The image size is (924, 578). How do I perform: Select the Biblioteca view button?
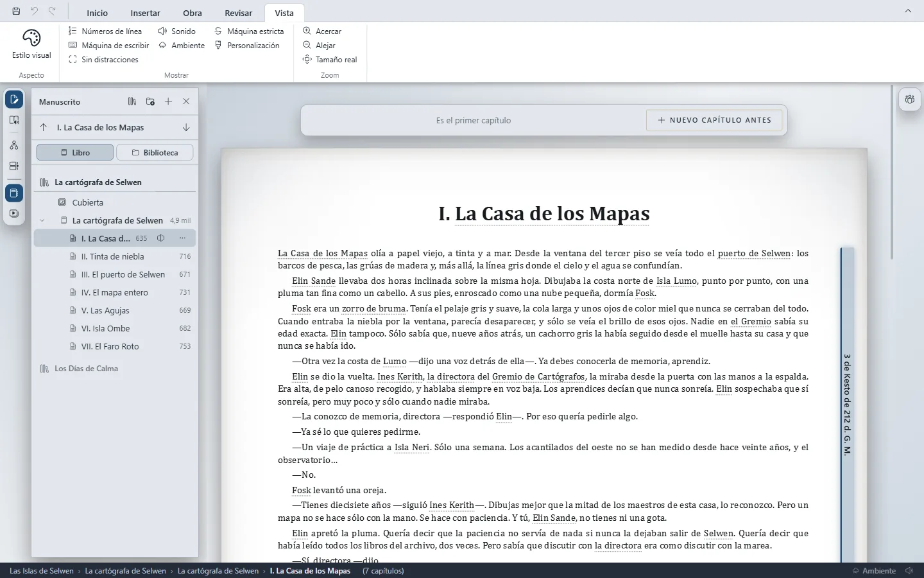pyautogui.click(x=155, y=153)
